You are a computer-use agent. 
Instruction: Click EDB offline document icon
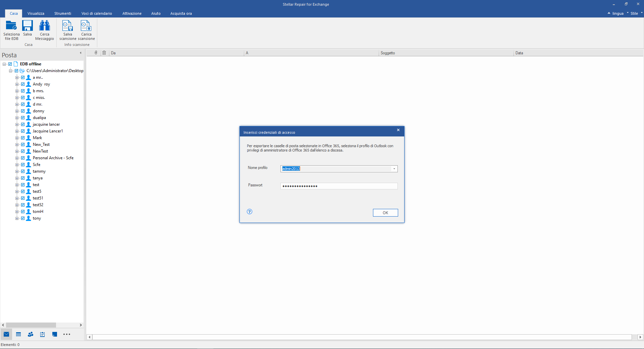point(16,64)
